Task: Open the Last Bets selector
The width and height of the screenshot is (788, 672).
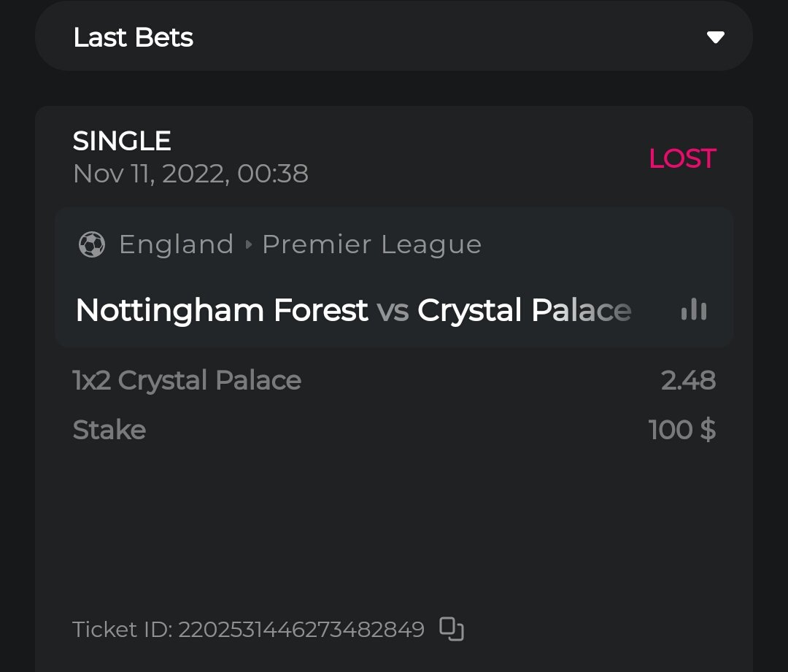Action: tap(394, 37)
